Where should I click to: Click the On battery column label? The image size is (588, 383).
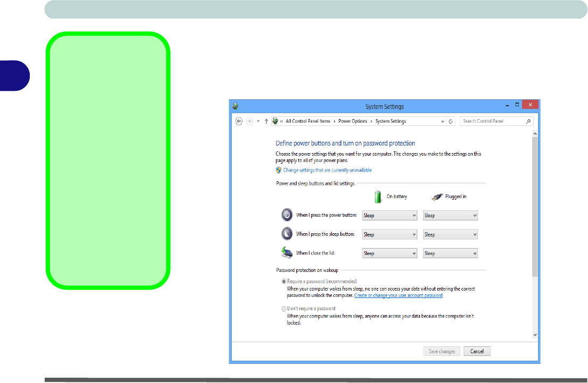[x=397, y=197]
